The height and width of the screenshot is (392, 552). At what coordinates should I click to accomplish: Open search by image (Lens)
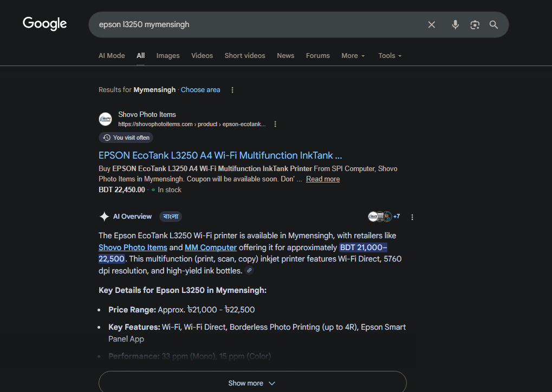pyautogui.click(x=475, y=25)
